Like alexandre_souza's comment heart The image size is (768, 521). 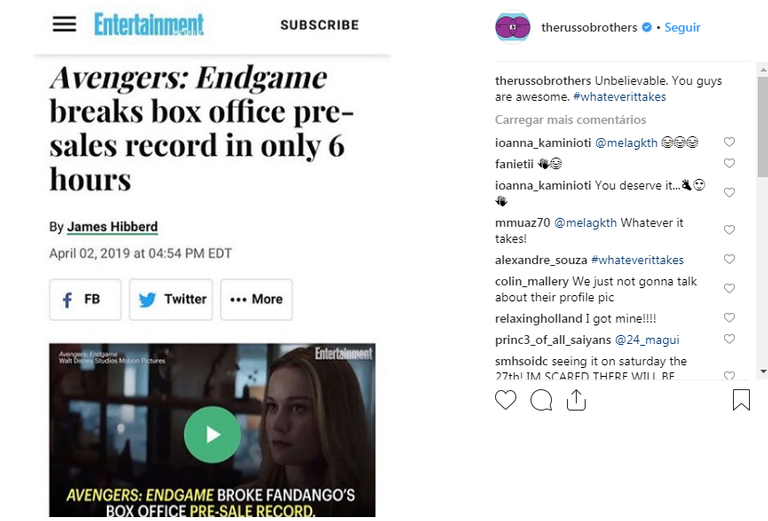729,259
